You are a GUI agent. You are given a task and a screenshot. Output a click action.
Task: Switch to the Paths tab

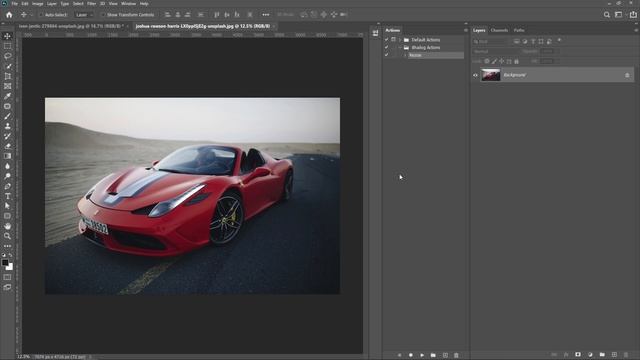(519, 30)
